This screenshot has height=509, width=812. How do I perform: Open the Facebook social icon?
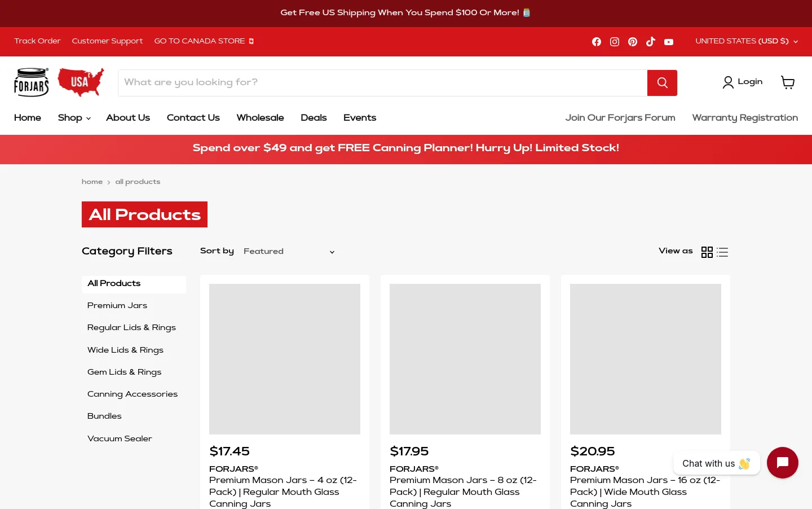[x=597, y=42]
